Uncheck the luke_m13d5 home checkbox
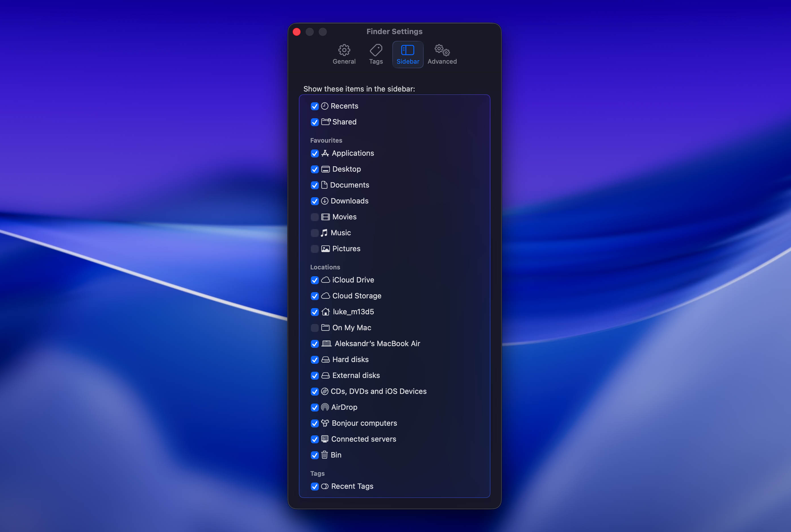Image resolution: width=791 pixels, height=532 pixels. [x=315, y=312]
